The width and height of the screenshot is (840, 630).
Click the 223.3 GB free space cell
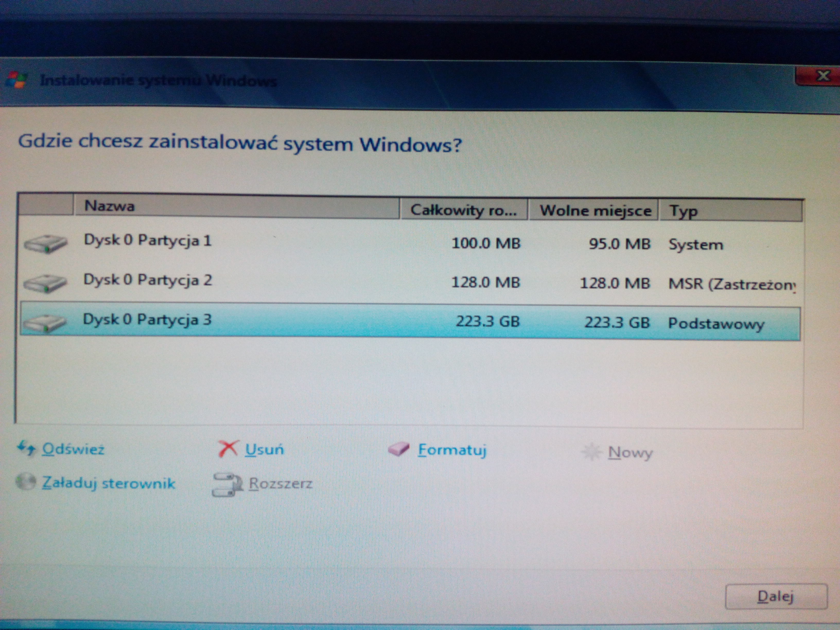[617, 322]
